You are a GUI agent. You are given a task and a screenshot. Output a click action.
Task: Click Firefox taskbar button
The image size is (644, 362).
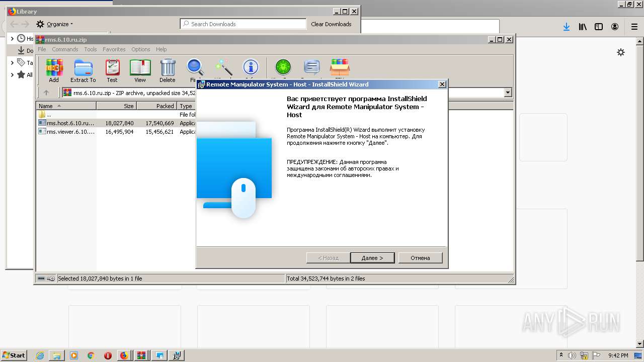(124, 355)
